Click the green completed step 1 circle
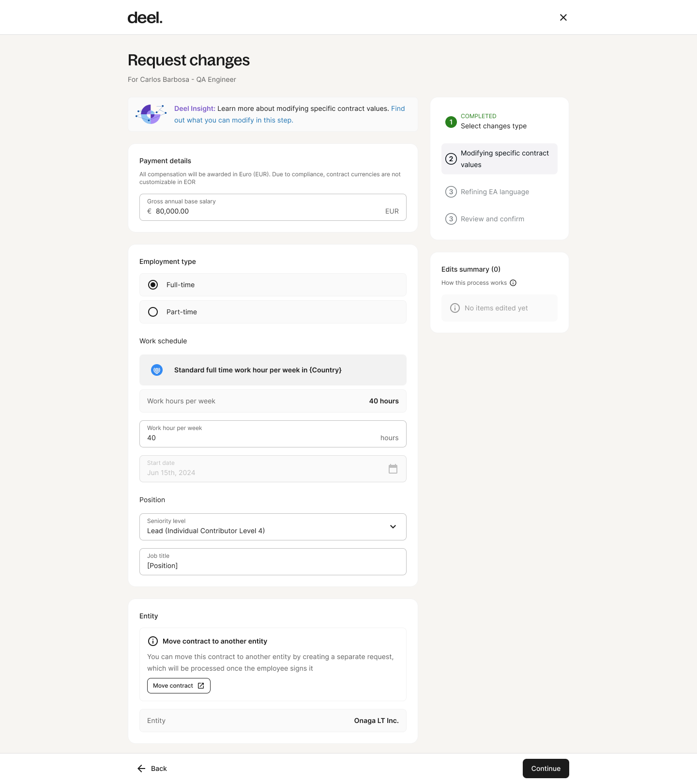The width and height of the screenshot is (697, 784). coord(451,122)
